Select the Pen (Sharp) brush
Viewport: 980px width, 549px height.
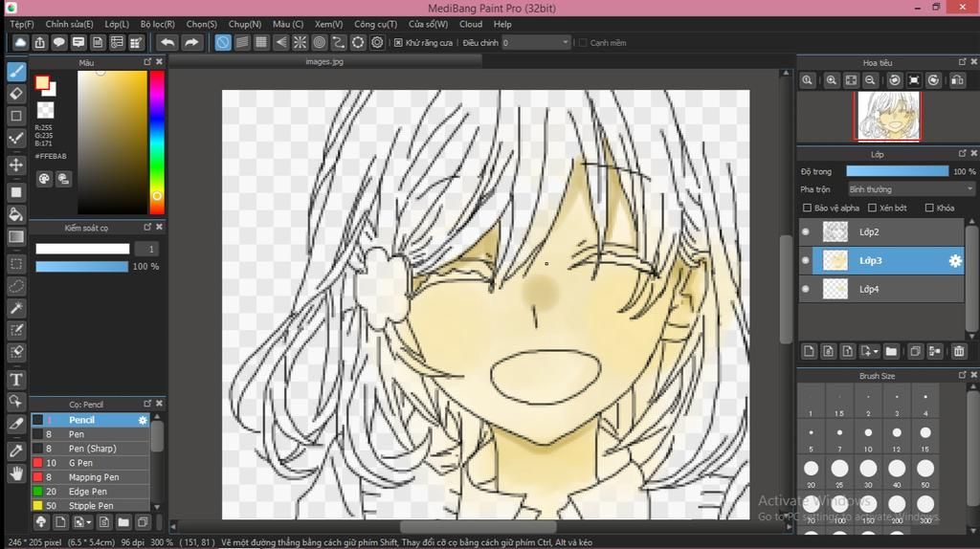point(91,449)
